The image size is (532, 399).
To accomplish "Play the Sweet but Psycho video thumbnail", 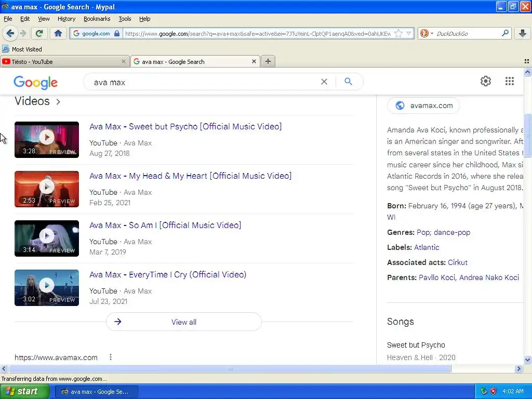I will tap(46, 140).
